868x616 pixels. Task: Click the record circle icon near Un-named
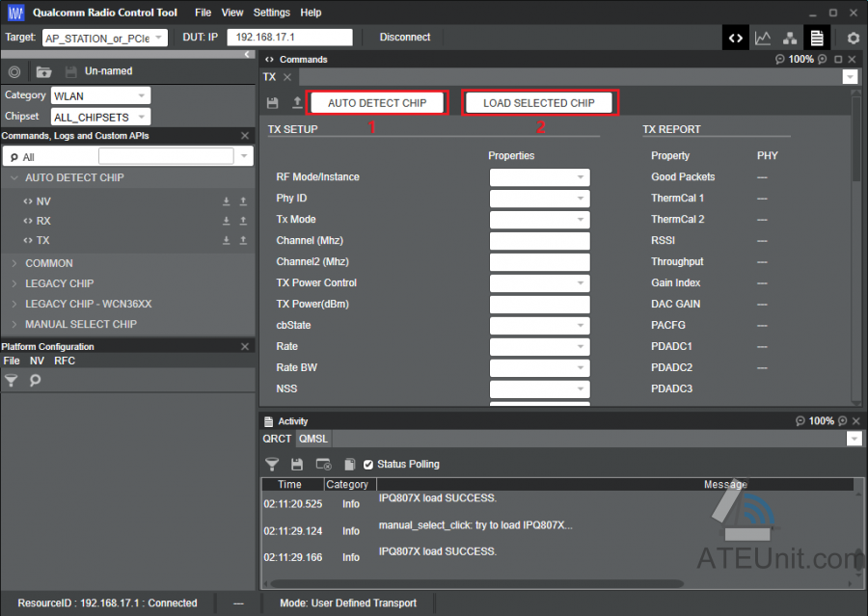click(x=14, y=71)
